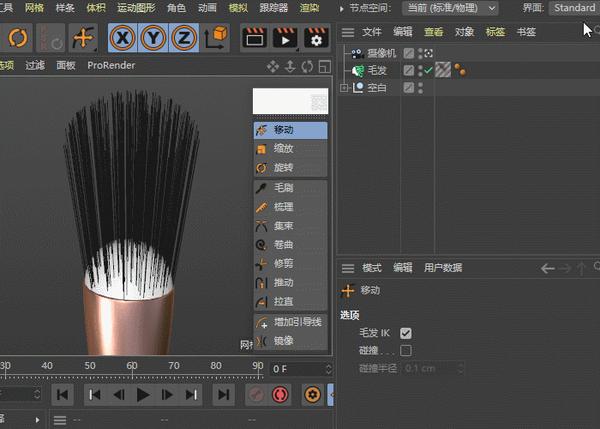Viewport: 600px width, 429px height.
Task: Enable the 碰撞 collision checkbox
Action: pyautogui.click(x=406, y=351)
